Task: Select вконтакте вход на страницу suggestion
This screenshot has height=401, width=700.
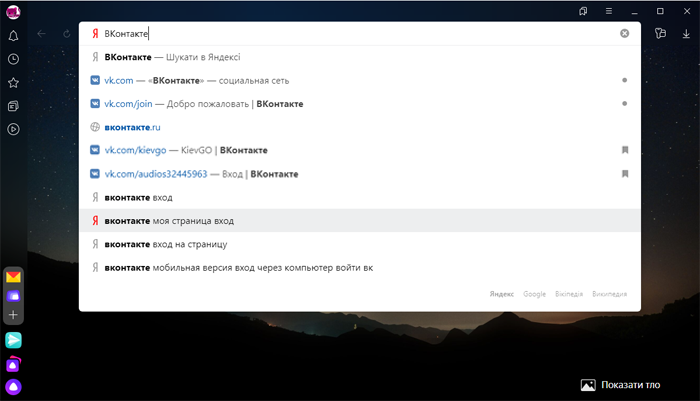Action: [x=360, y=244]
